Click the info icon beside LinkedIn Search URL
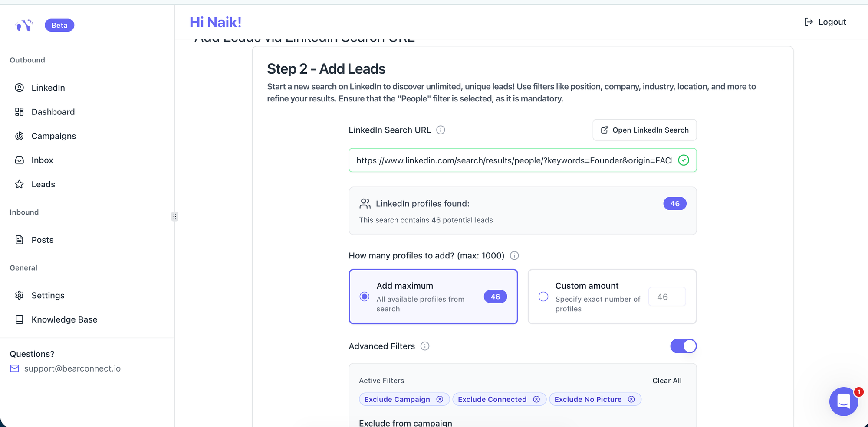Viewport: 868px width, 427px height. (441, 130)
